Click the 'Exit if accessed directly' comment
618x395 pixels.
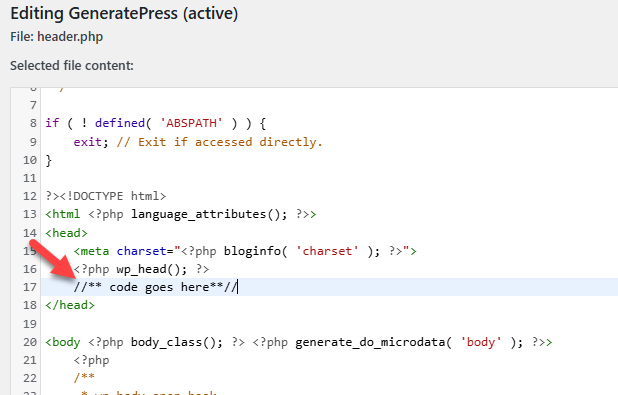(x=220, y=142)
